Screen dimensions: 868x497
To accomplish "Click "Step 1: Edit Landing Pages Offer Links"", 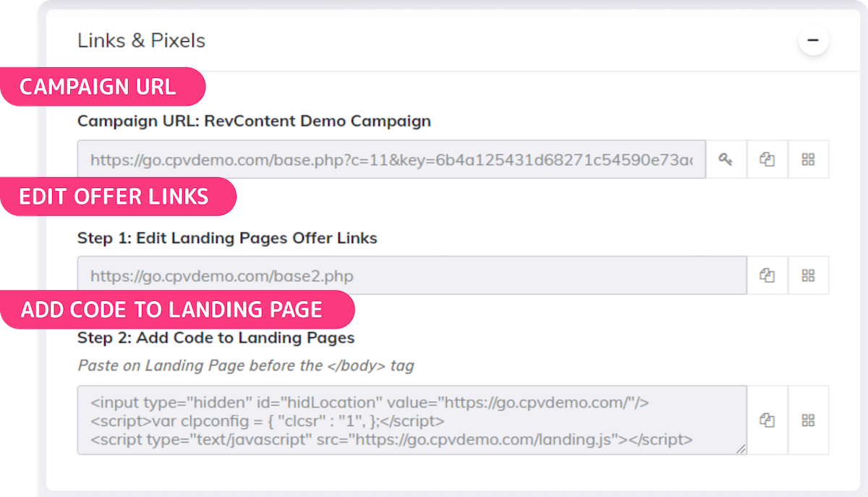I will [227, 237].
